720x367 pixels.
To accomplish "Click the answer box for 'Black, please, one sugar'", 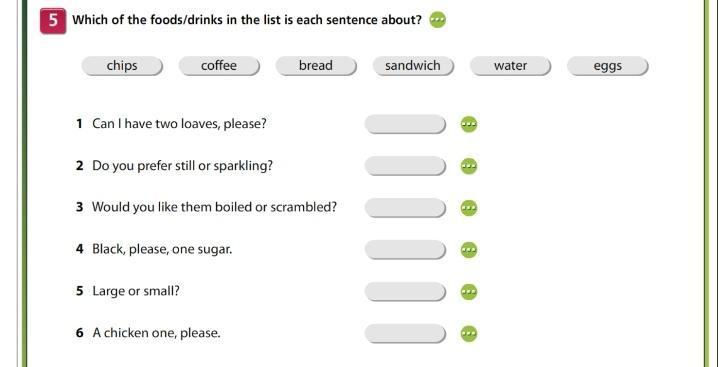I will pyautogui.click(x=405, y=250).
